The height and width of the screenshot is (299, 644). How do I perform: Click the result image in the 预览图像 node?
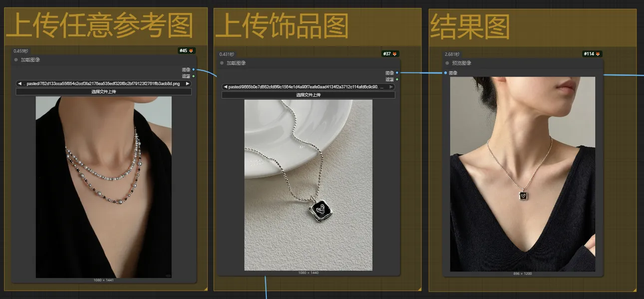[x=522, y=174]
